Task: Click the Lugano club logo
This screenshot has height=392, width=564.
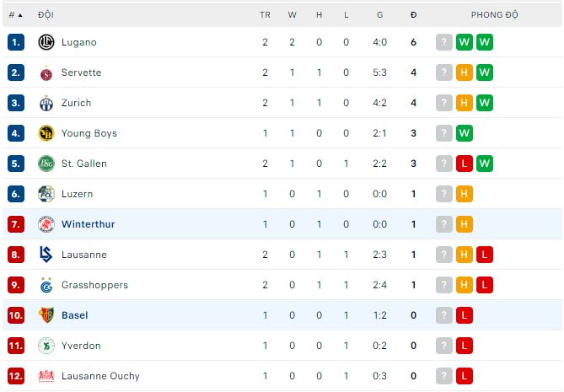Action: [x=46, y=42]
